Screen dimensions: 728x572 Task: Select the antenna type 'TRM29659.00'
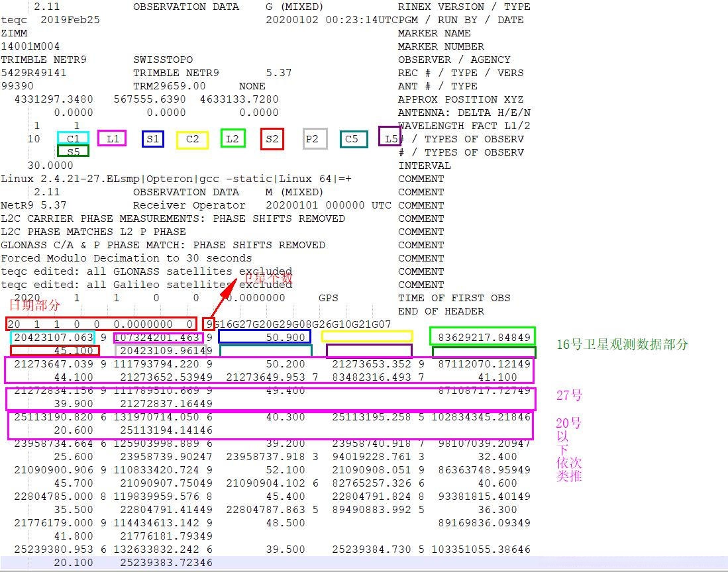pyautogui.click(x=170, y=86)
